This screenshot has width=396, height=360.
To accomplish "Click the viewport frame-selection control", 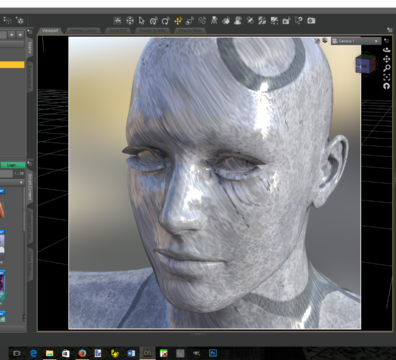I will [386, 77].
